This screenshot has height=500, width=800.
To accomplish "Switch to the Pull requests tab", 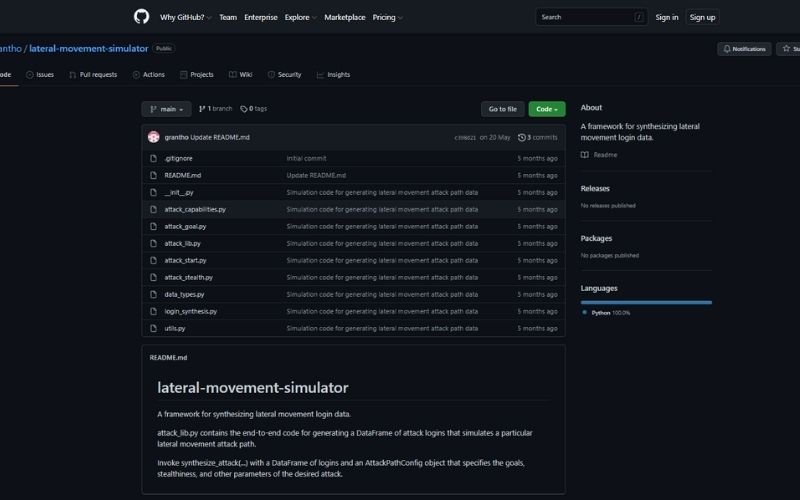I will pos(93,74).
